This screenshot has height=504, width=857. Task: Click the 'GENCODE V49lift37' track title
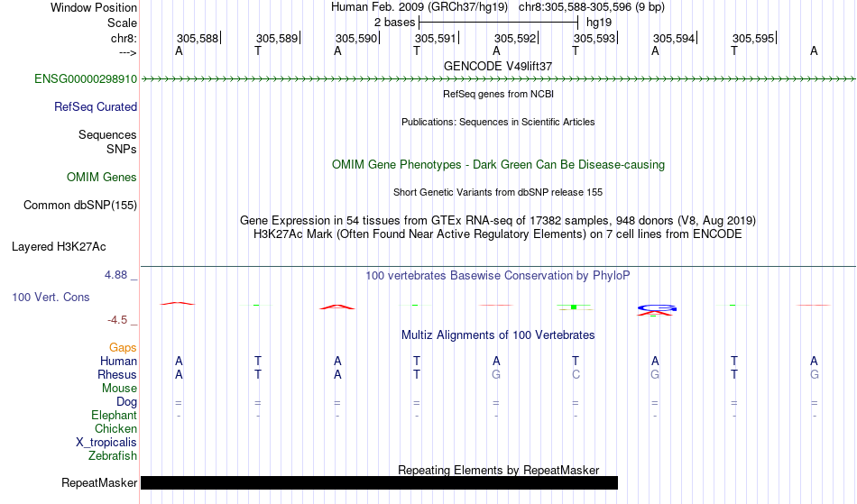498,66
